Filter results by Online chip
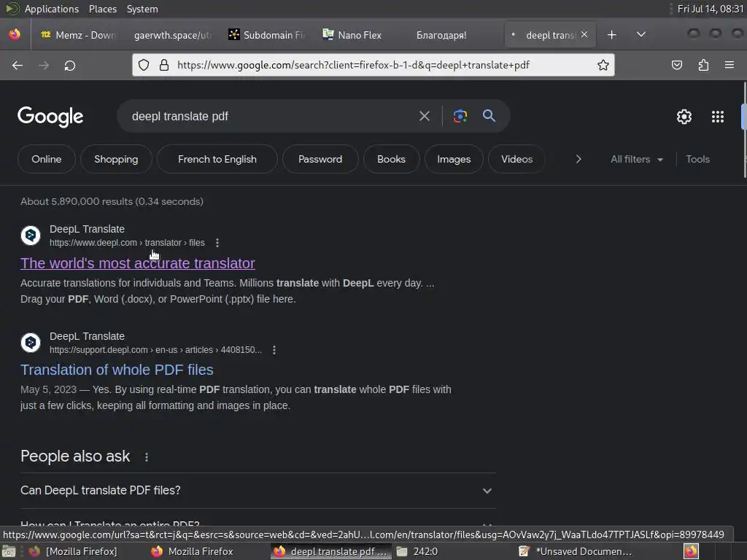 pos(47,159)
